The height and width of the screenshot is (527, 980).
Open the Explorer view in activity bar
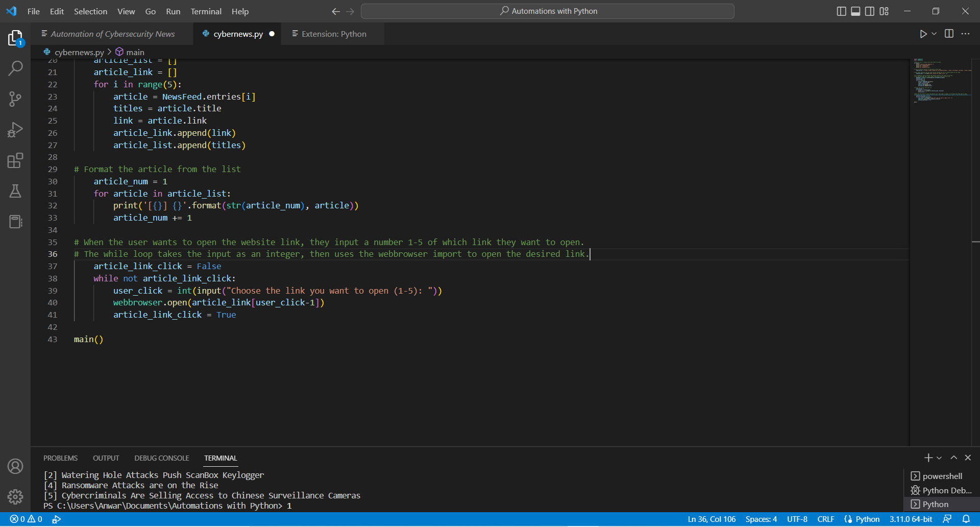point(15,38)
